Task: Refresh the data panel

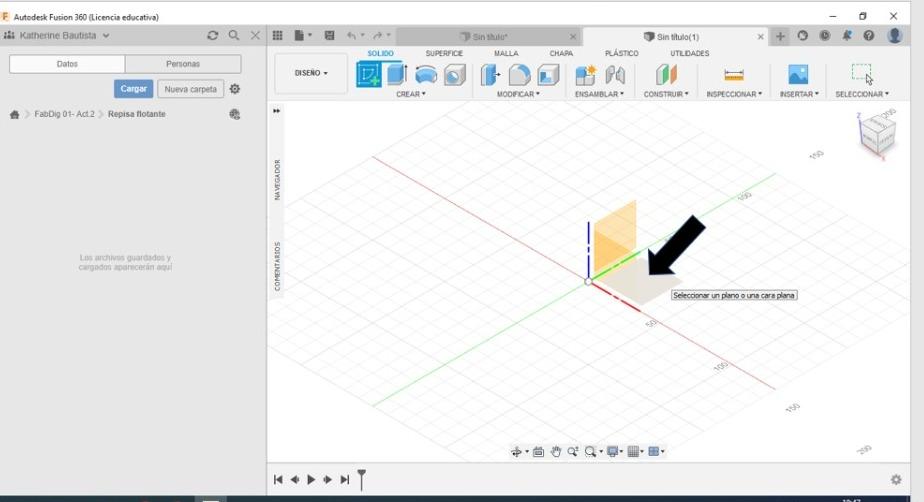Action: 213,35
